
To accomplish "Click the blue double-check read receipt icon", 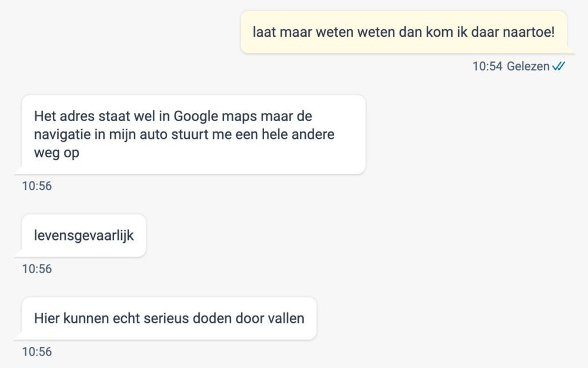I will click(558, 67).
